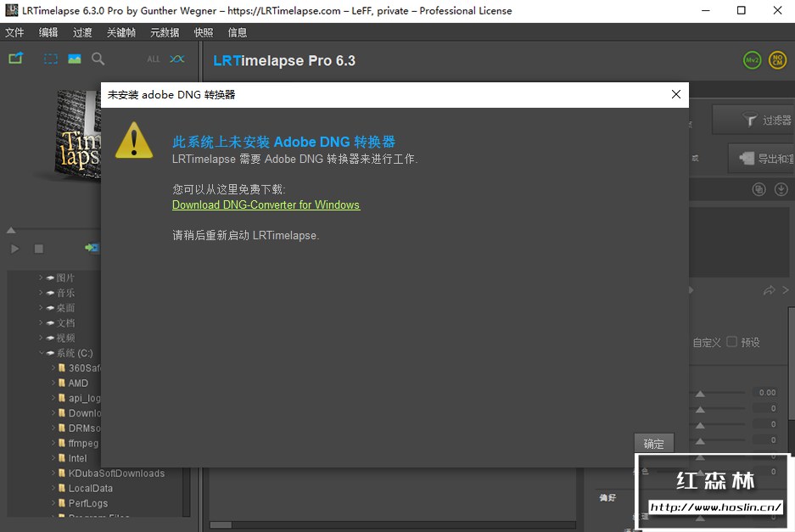Click the ALL filter toggle

[x=153, y=59]
